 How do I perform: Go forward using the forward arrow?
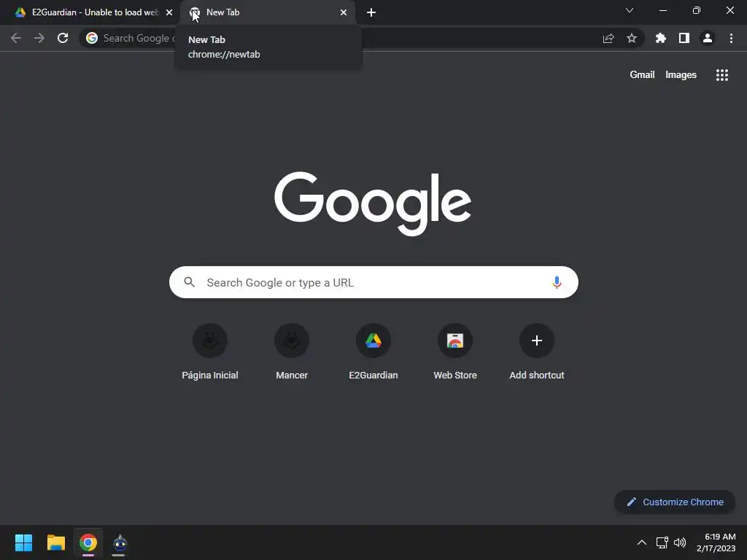coord(39,38)
